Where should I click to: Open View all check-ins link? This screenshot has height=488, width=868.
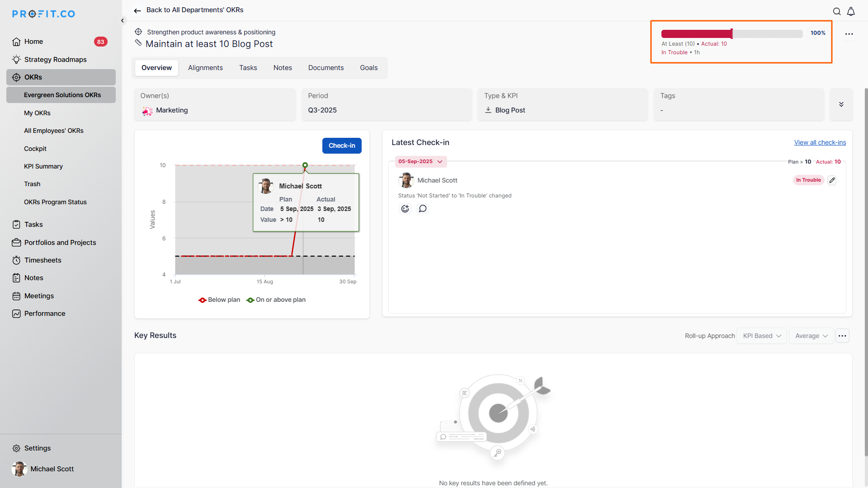click(x=820, y=142)
